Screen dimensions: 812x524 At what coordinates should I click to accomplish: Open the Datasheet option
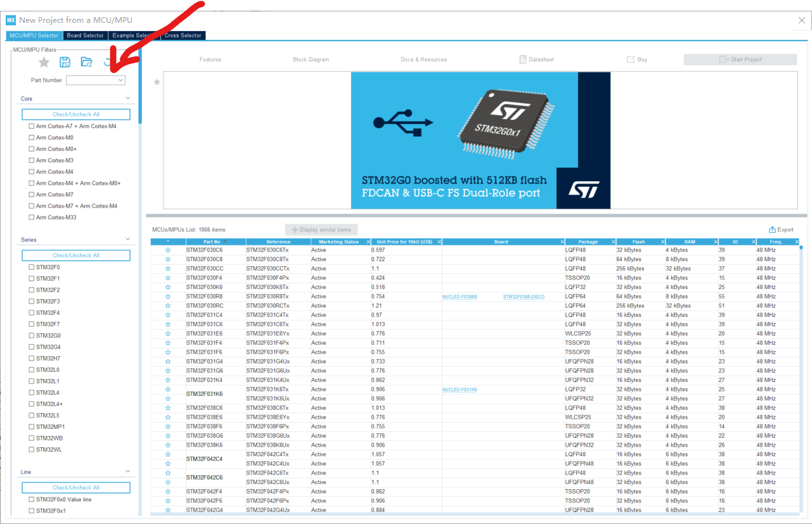tap(536, 60)
